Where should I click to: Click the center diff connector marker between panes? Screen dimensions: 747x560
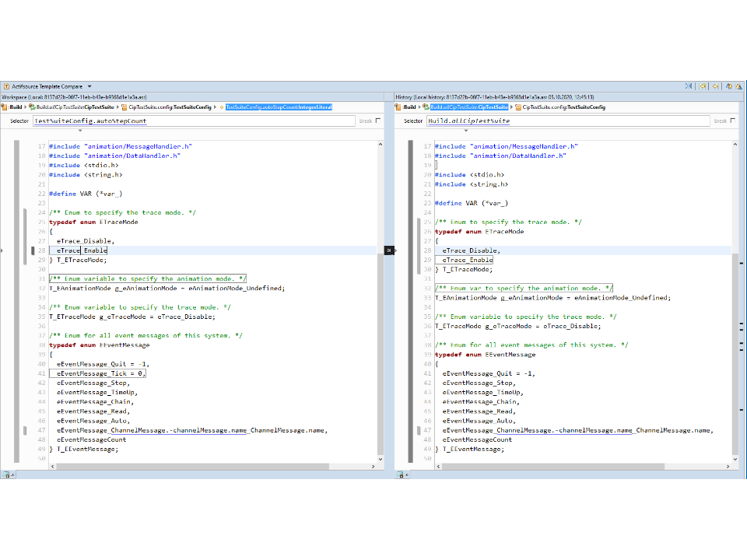coord(388,250)
